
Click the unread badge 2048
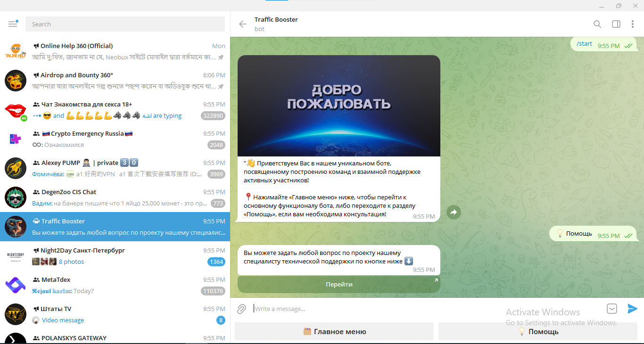click(216, 145)
